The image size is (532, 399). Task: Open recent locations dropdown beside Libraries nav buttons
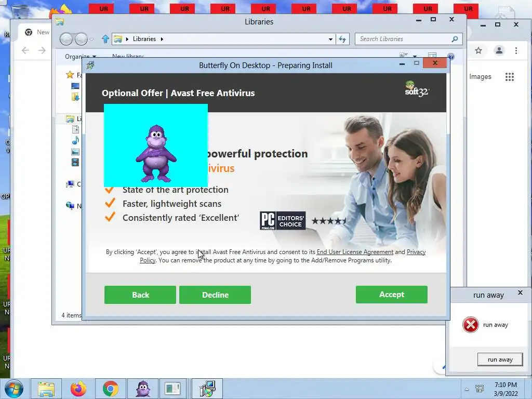point(91,39)
